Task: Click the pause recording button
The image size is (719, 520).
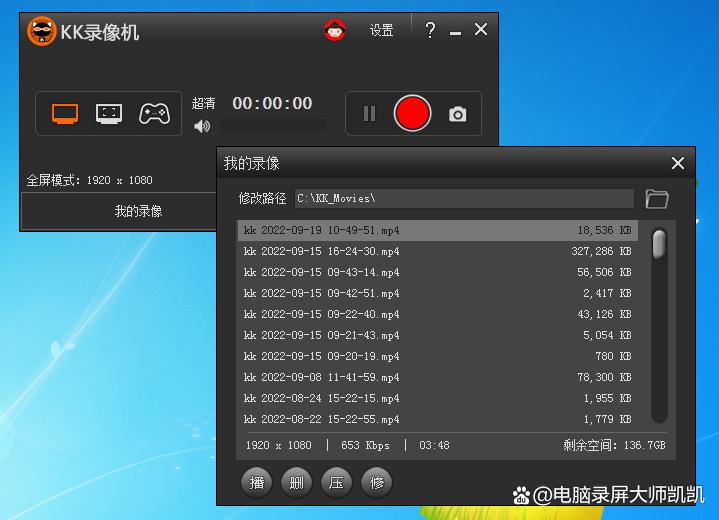Action: tap(369, 114)
